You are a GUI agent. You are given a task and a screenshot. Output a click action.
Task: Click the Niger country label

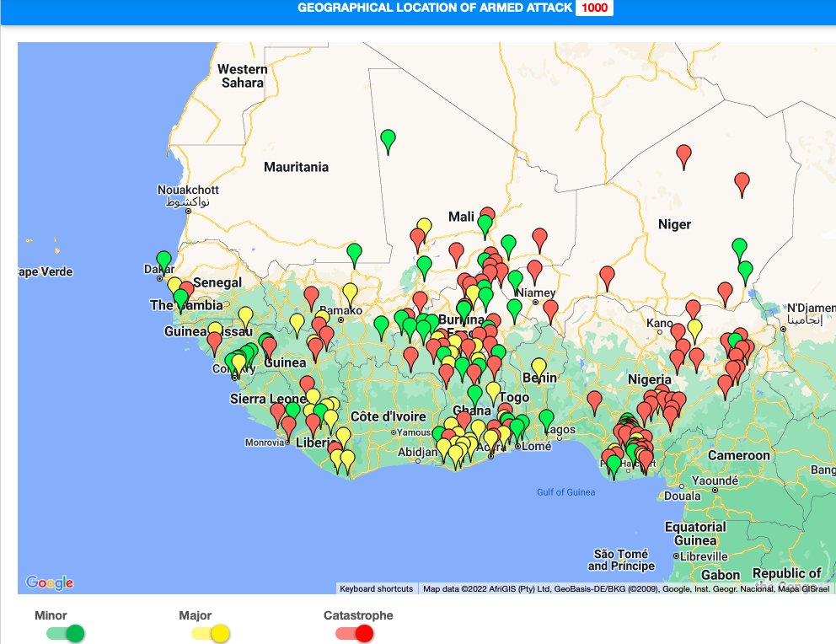pyautogui.click(x=674, y=224)
